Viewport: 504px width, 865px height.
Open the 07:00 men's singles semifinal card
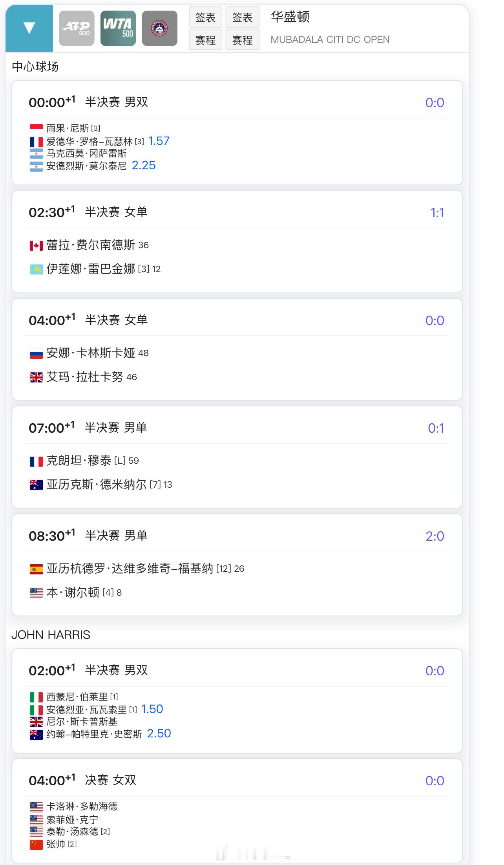tap(237, 457)
